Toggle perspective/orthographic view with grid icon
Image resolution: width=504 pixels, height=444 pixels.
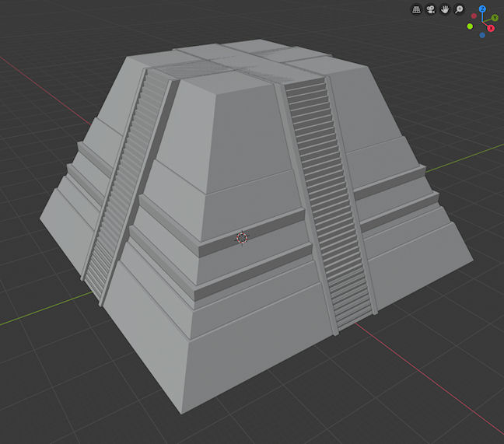pos(416,10)
